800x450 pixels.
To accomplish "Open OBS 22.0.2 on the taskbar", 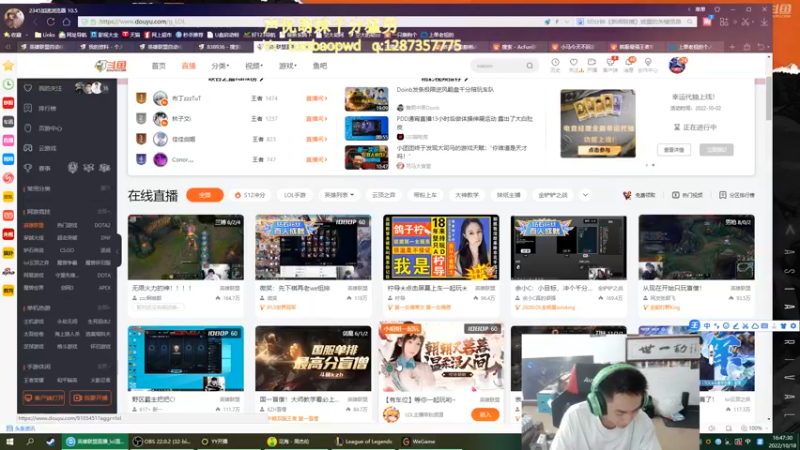I will pos(163,441).
